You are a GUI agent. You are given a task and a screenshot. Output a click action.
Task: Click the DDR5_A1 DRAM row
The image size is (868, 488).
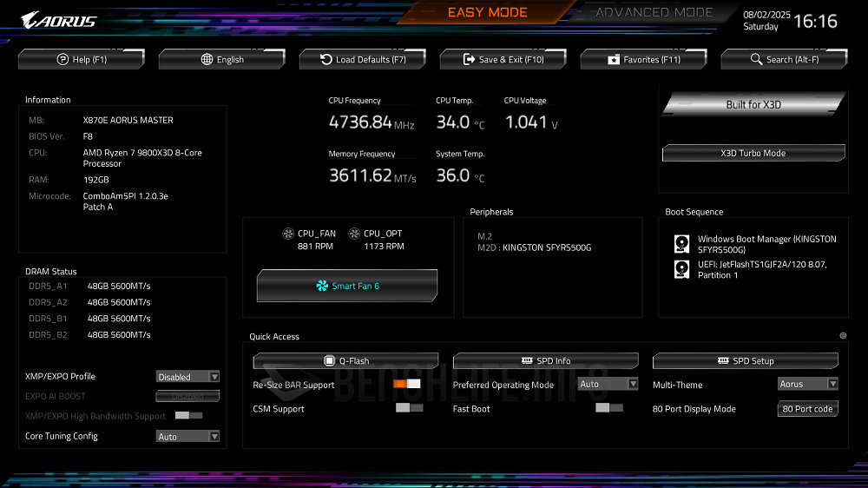[89, 286]
